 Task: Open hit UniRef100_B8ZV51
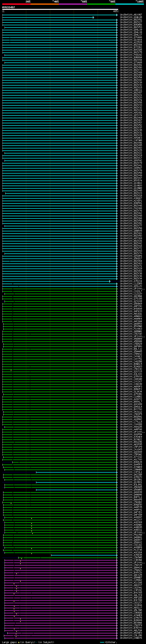(131, 20)
